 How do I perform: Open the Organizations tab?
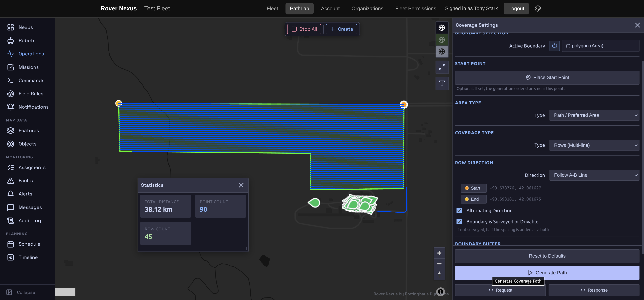[x=367, y=9]
